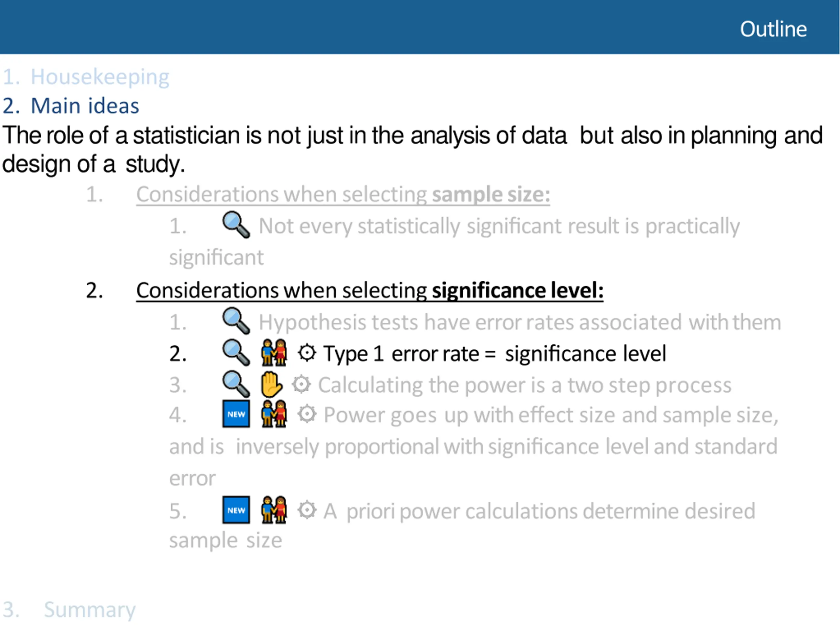Click the people icon beside 'A priori power'

[x=274, y=510]
